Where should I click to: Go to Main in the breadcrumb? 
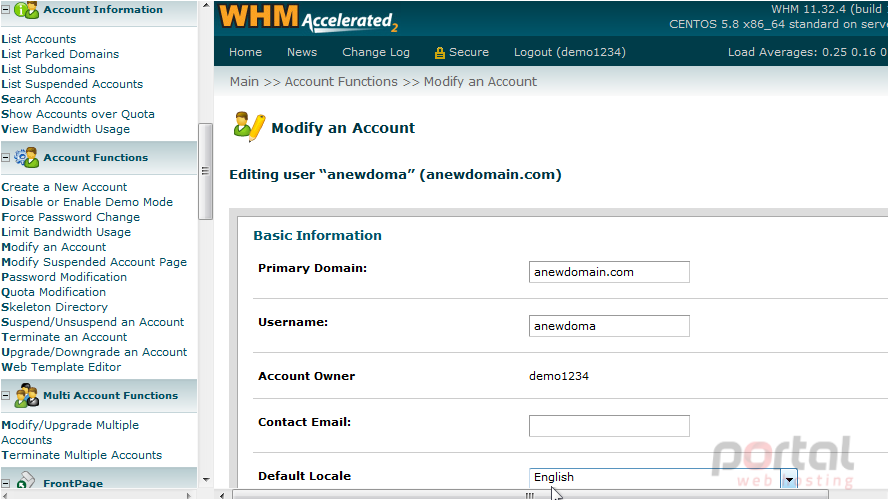pos(244,82)
